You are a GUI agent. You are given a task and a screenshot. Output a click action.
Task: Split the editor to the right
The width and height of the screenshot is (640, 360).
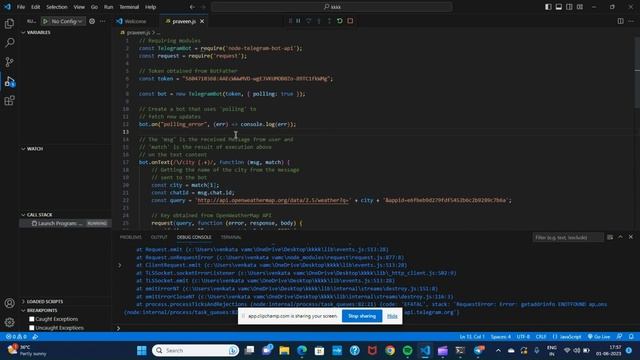click(x=620, y=21)
